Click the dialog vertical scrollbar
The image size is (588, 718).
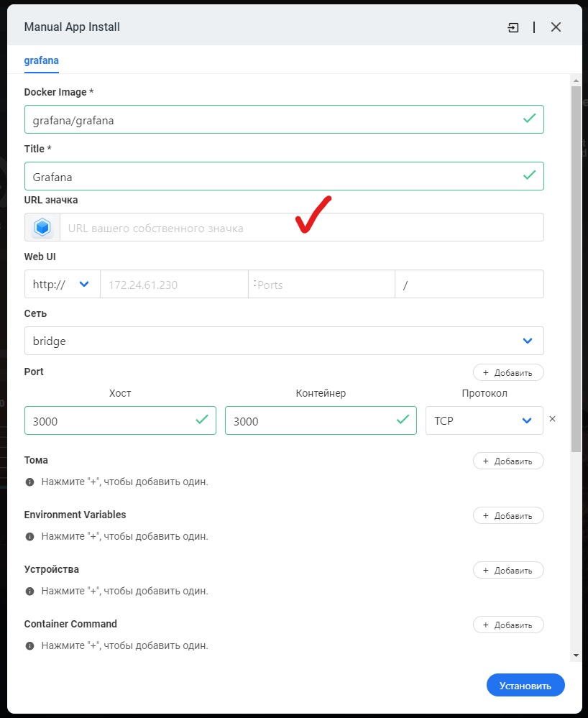(576, 266)
